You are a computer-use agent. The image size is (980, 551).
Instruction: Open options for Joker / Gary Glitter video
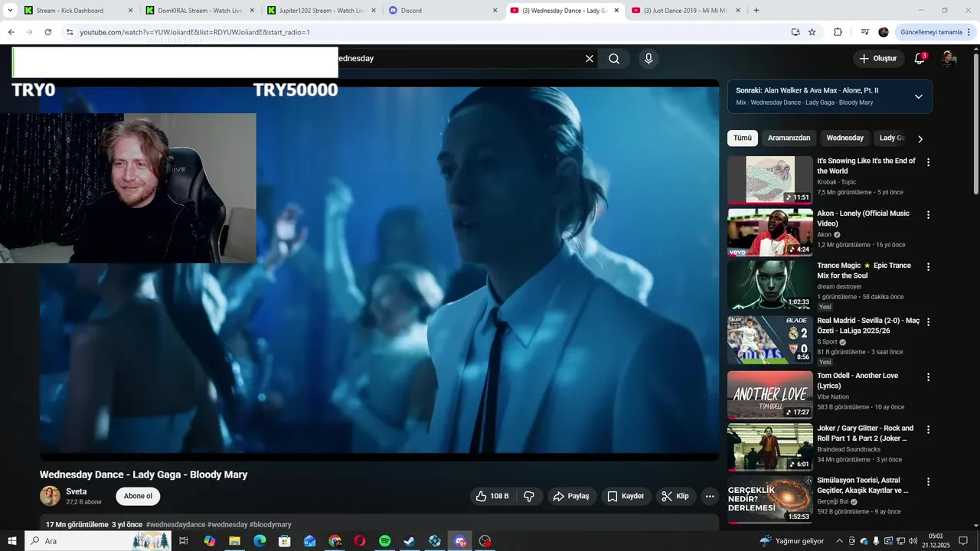(x=928, y=429)
